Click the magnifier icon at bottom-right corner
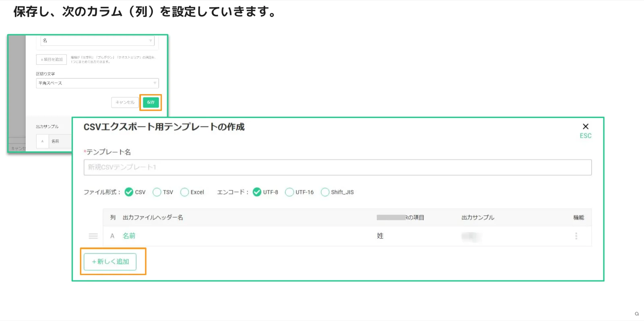The height and width of the screenshot is (321, 644). click(637, 314)
